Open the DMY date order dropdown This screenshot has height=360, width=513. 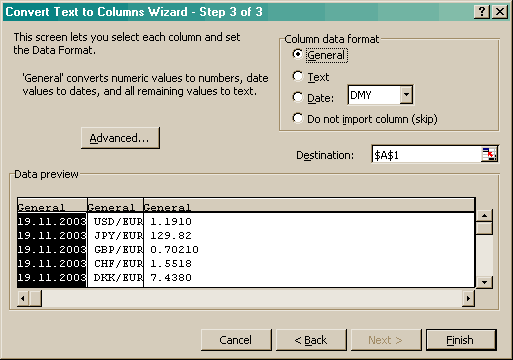tap(406, 95)
